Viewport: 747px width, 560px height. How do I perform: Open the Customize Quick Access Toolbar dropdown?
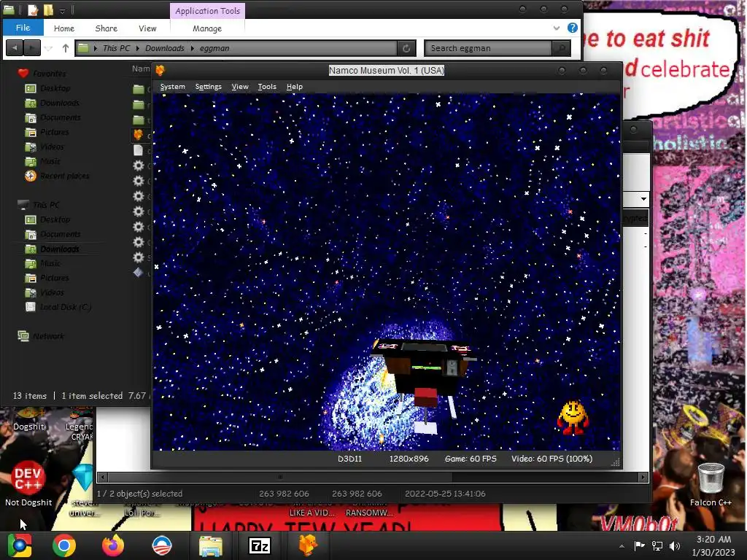coord(63,10)
